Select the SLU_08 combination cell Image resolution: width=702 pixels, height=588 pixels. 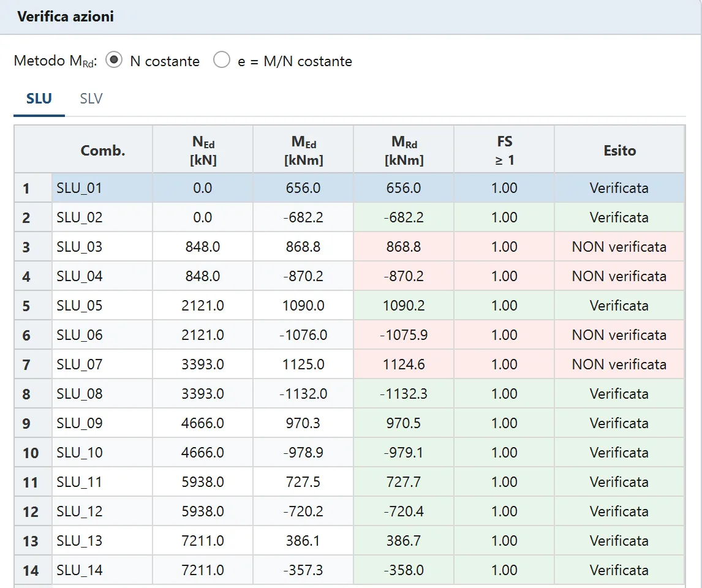(102, 394)
